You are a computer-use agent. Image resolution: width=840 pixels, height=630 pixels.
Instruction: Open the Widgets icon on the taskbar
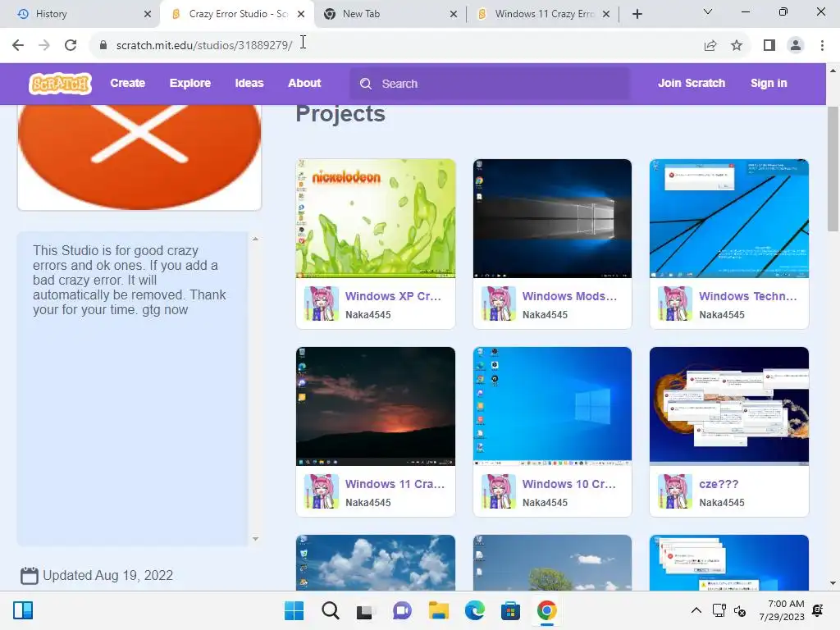23,610
